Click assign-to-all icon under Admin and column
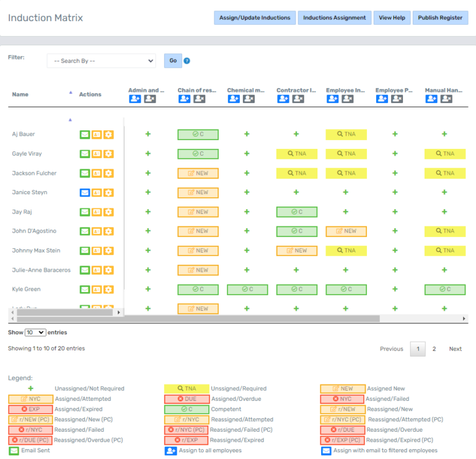Screen dimensions: 476x459 (135, 99)
